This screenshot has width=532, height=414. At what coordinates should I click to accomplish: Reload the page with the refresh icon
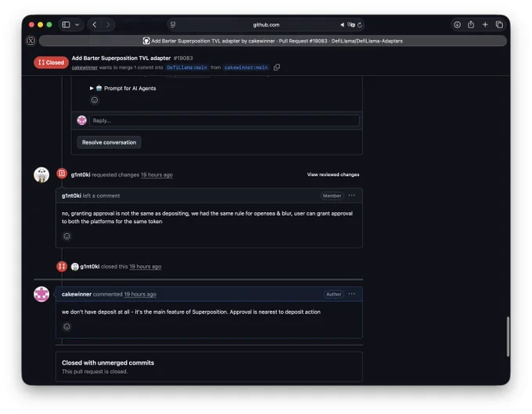(x=360, y=25)
